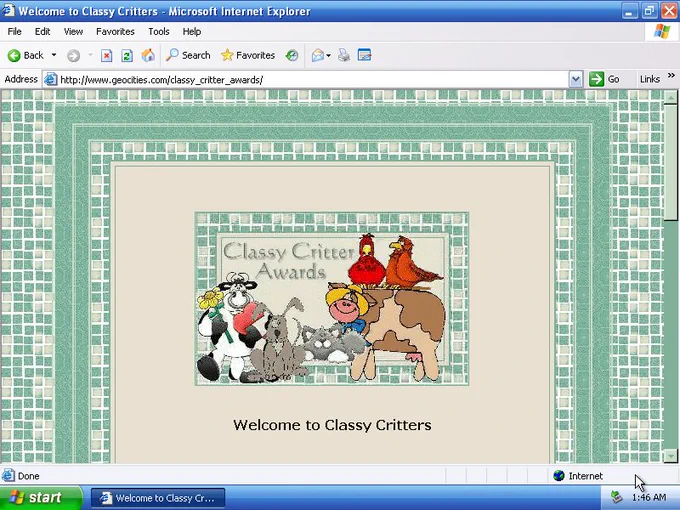Image resolution: width=680 pixels, height=510 pixels.
Task: Open the Search toolbar button
Action: (x=188, y=55)
